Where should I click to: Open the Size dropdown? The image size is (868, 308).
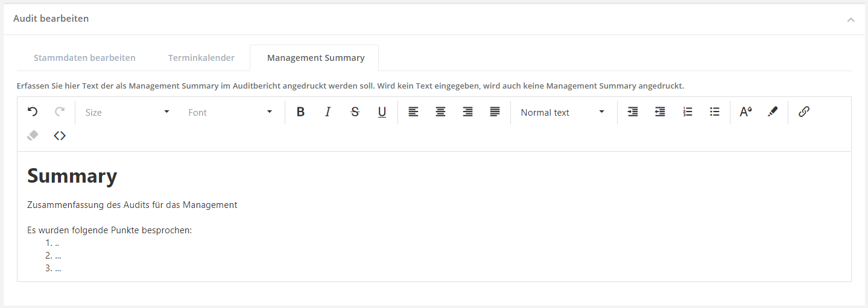tap(127, 112)
